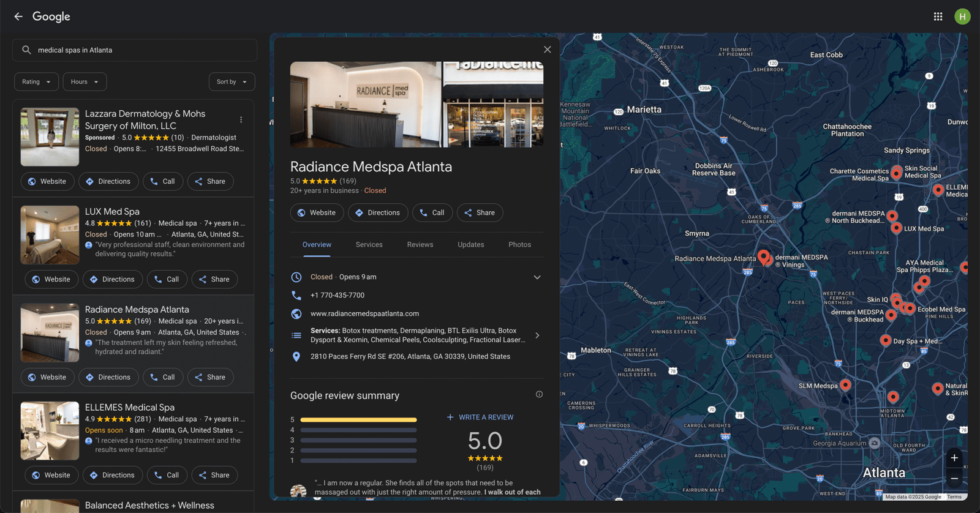The width and height of the screenshot is (980, 513).
Task: Click Share in the Radiance details panel
Action: 480,212
